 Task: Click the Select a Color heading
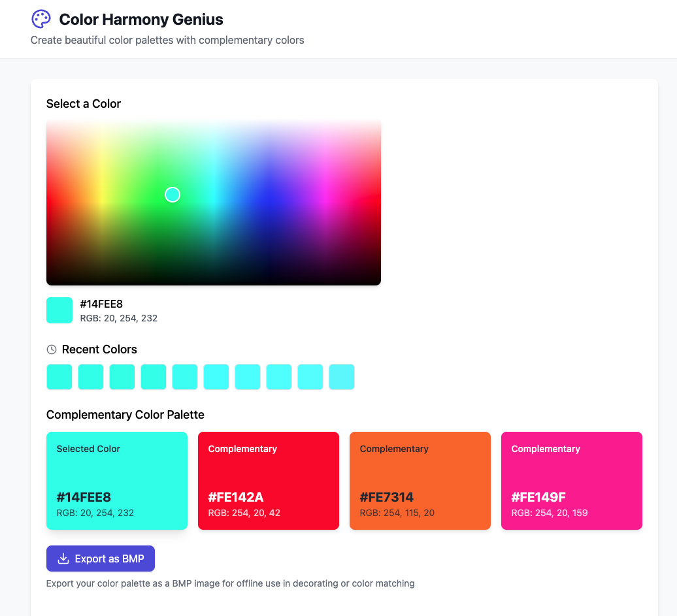click(84, 104)
